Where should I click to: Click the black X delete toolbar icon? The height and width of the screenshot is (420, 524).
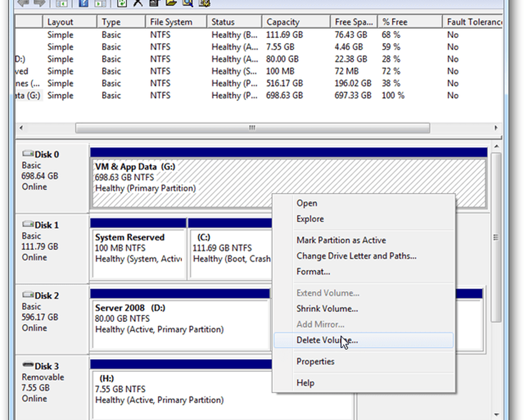(138, 3)
